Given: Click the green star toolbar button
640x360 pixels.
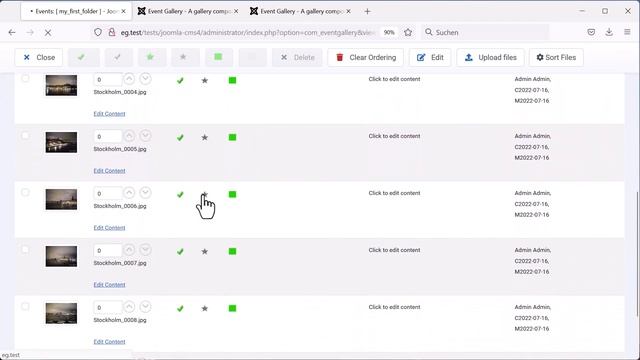Looking at the screenshot, I should pyautogui.click(x=152, y=58).
